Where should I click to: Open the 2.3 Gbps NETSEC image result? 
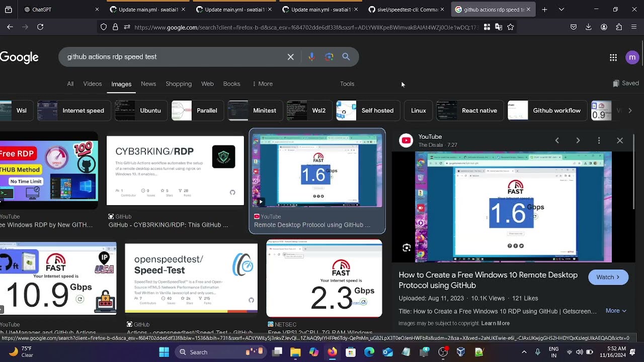tap(324, 279)
